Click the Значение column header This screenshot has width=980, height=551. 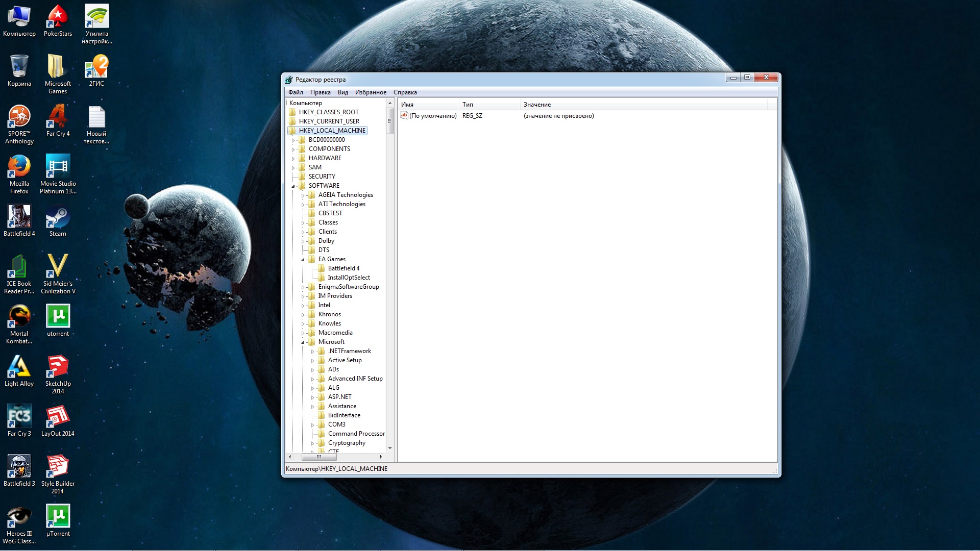537,105
